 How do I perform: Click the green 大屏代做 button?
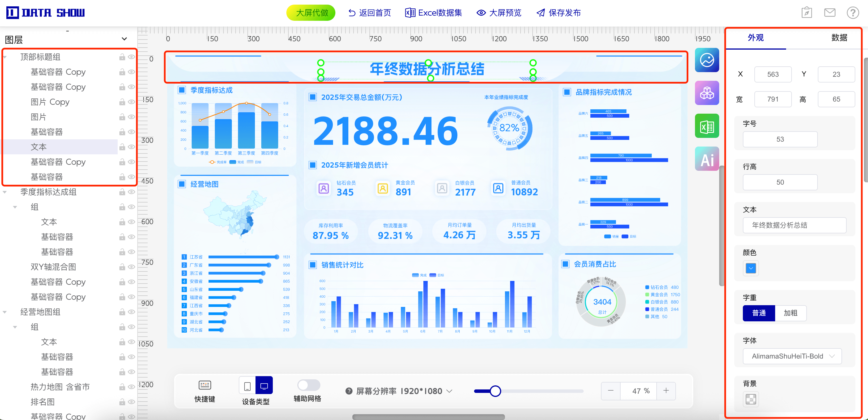tap(311, 13)
